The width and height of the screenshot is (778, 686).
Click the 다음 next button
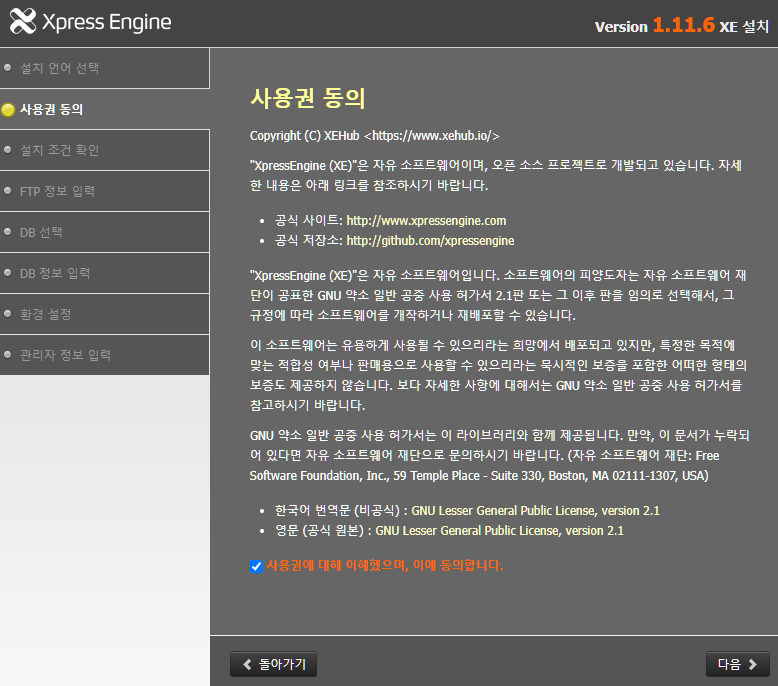pos(738,664)
